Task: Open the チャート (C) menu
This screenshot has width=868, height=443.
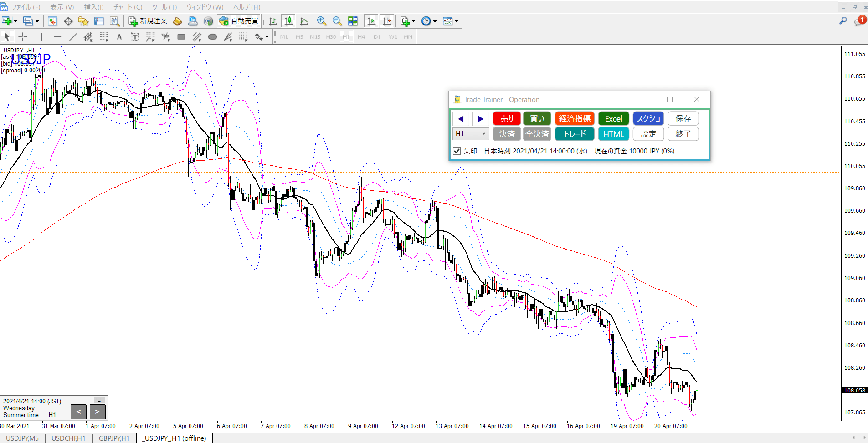Action: tap(128, 7)
